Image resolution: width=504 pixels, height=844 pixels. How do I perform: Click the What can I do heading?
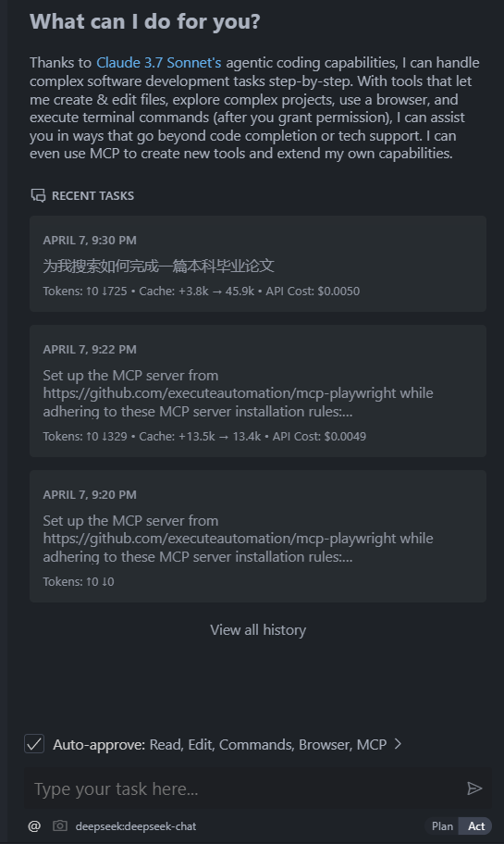pos(145,21)
